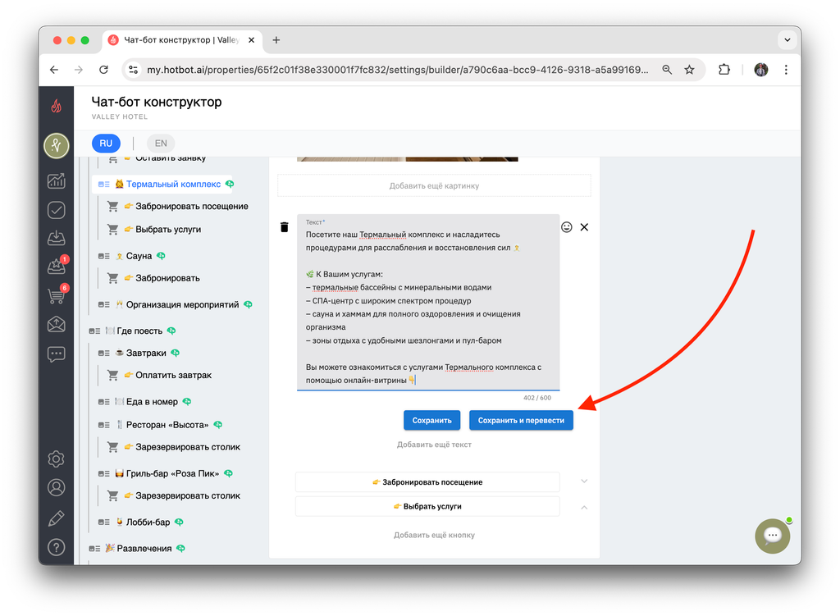Viewport: 840px width, 616px height.
Task: Open browser extensions puzzle icon
Action: (724, 70)
